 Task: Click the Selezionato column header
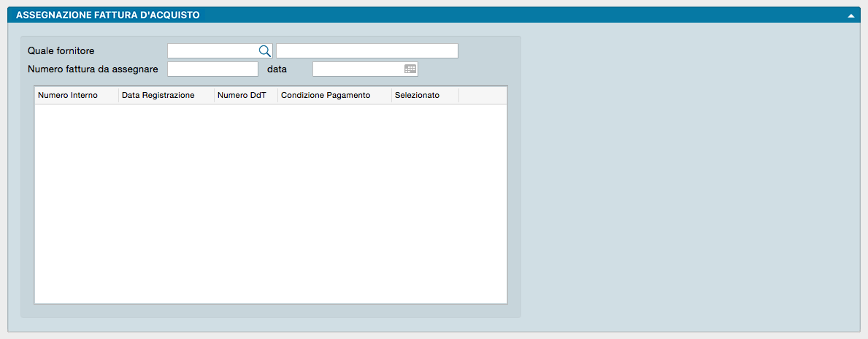point(417,96)
